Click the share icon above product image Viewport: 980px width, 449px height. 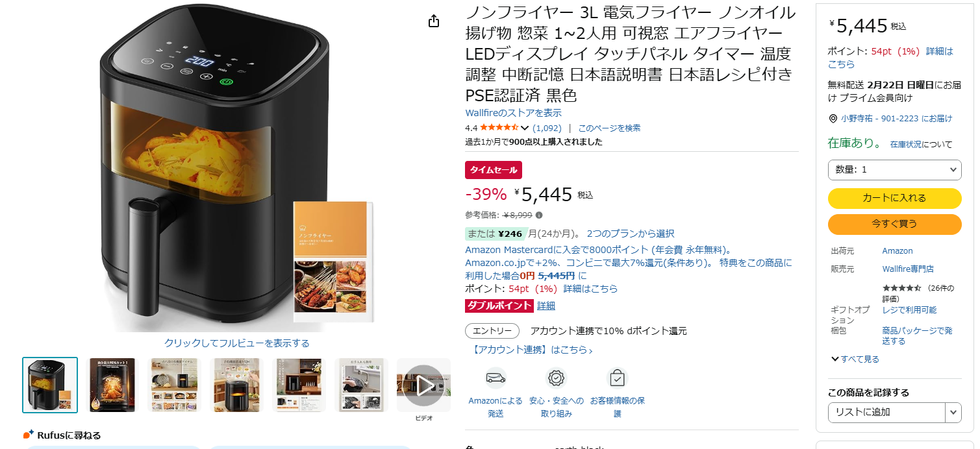click(434, 21)
